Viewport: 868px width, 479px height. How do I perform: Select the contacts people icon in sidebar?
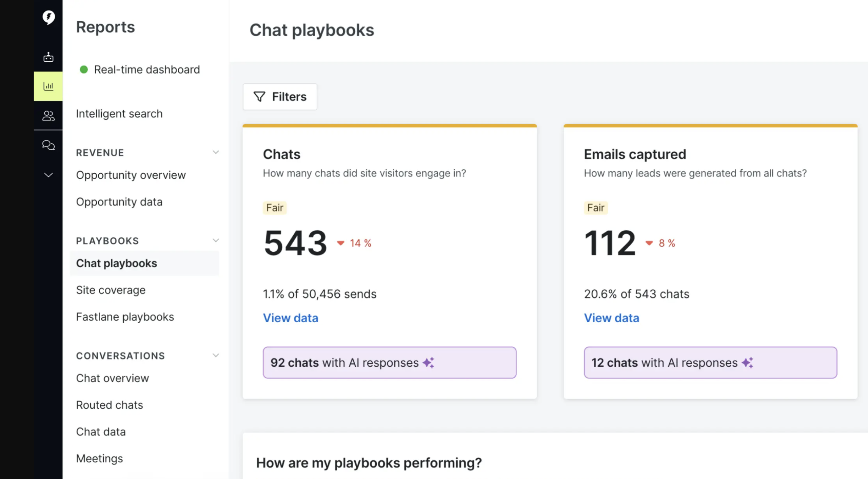48,116
